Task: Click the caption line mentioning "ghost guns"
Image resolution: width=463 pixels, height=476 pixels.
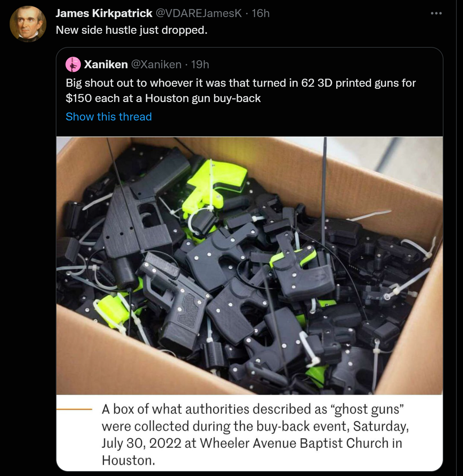Action: pyautogui.click(x=253, y=409)
